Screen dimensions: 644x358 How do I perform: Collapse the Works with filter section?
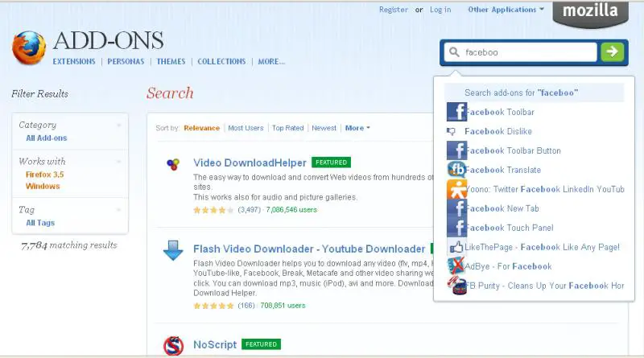[x=119, y=162]
